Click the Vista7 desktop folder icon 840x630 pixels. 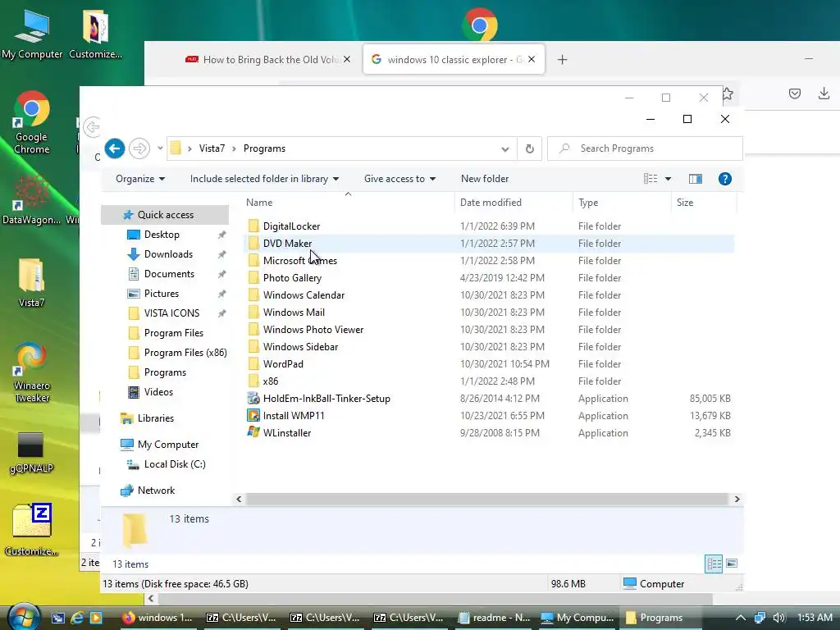coord(32,283)
